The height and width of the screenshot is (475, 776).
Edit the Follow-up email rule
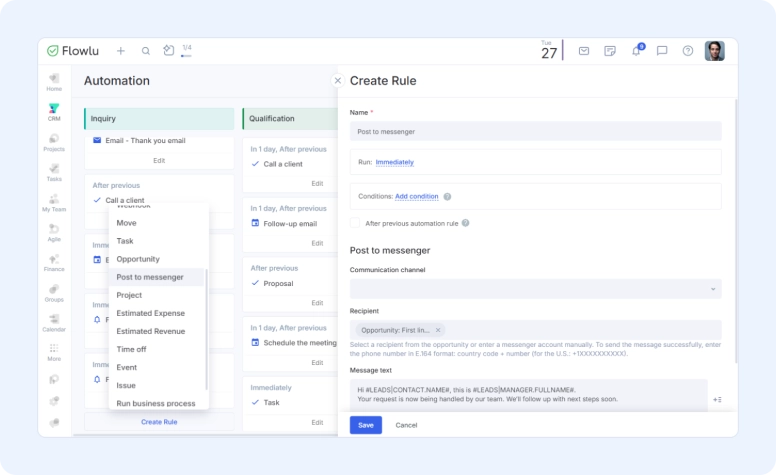pos(317,243)
